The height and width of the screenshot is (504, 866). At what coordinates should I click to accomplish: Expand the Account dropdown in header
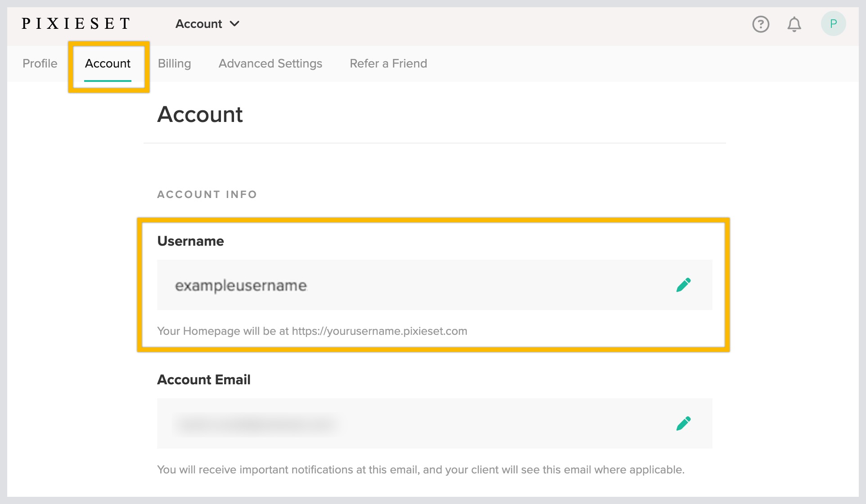(207, 24)
